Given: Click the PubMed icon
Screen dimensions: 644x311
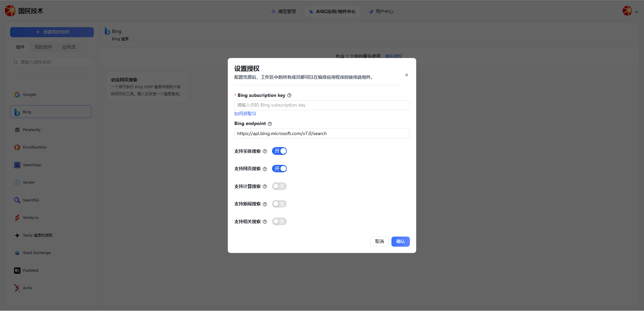Looking at the screenshot, I should click(x=17, y=270).
